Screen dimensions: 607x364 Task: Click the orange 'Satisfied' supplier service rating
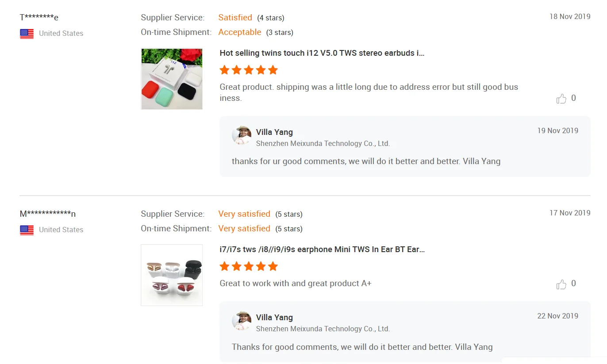[235, 18]
